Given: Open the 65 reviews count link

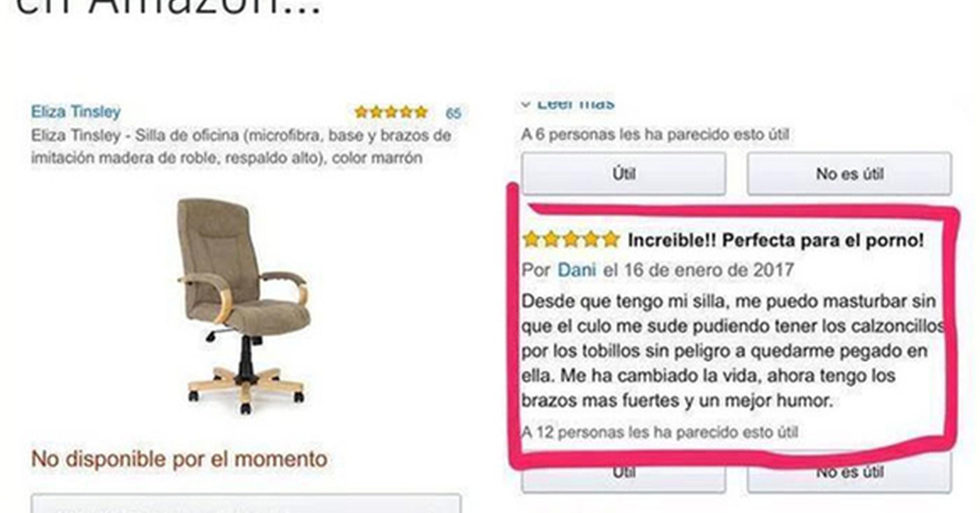Looking at the screenshot, I should pyautogui.click(x=453, y=113).
